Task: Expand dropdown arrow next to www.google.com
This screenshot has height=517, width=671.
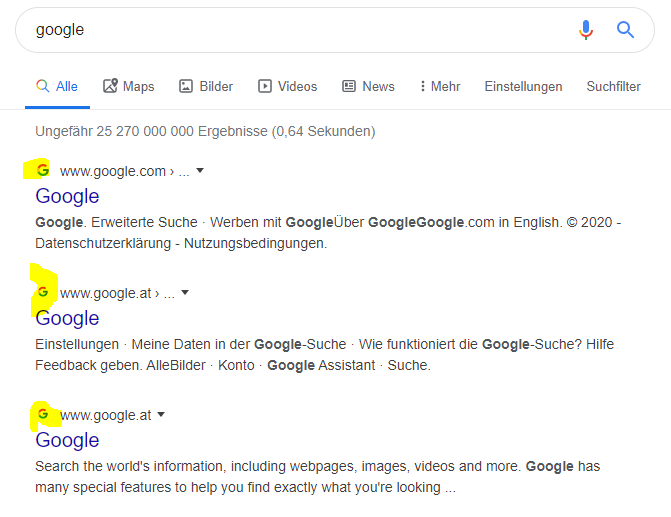Action: point(199,171)
